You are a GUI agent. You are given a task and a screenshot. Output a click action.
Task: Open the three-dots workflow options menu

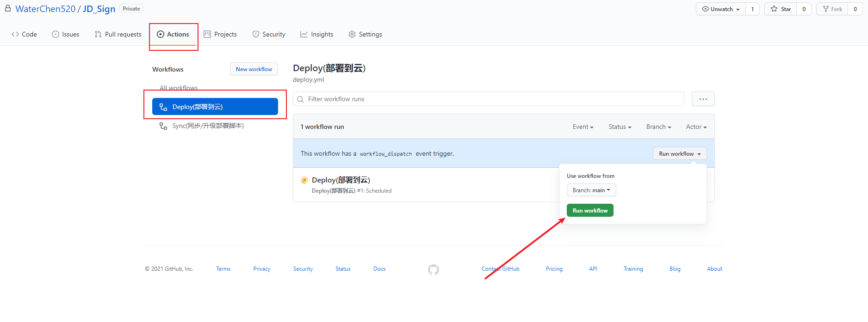pyautogui.click(x=703, y=99)
